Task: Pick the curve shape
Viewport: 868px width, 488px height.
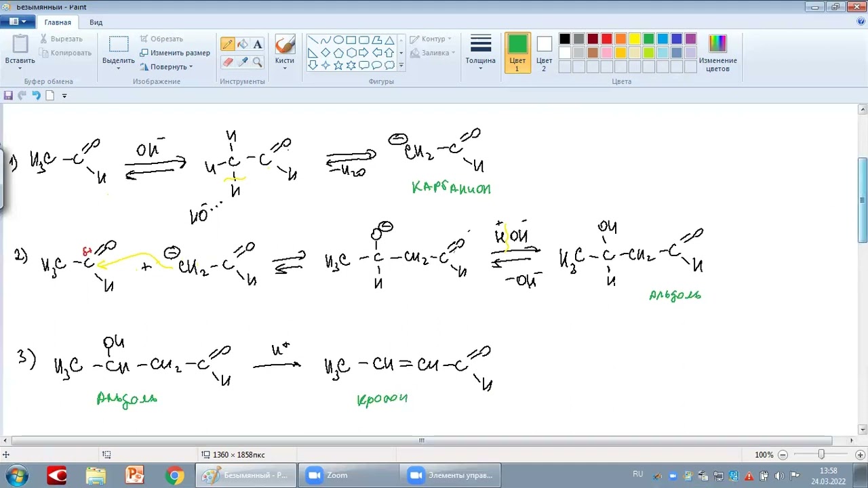Action: coord(325,40)
